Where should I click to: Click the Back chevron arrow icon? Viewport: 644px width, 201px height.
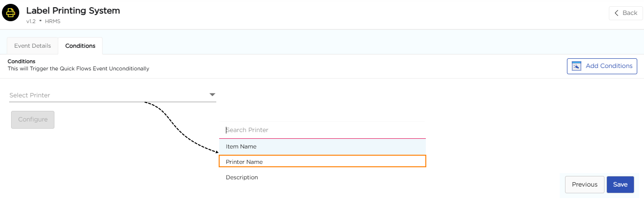pos(617,13)
